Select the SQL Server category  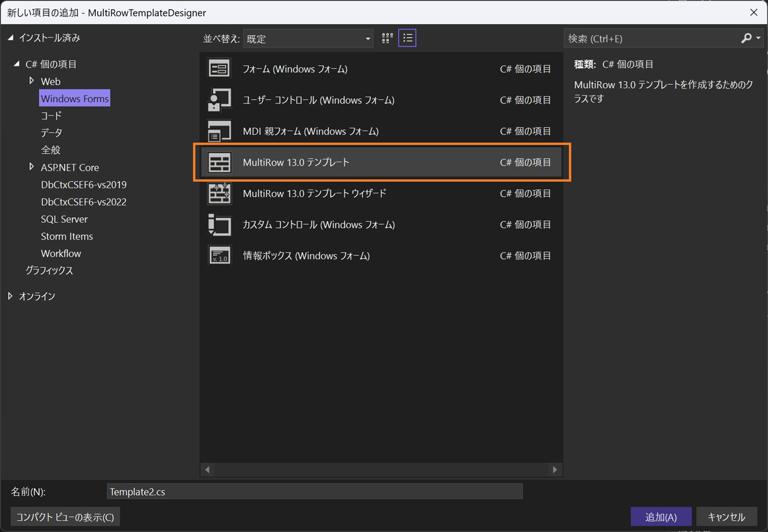tap(64, 219)
